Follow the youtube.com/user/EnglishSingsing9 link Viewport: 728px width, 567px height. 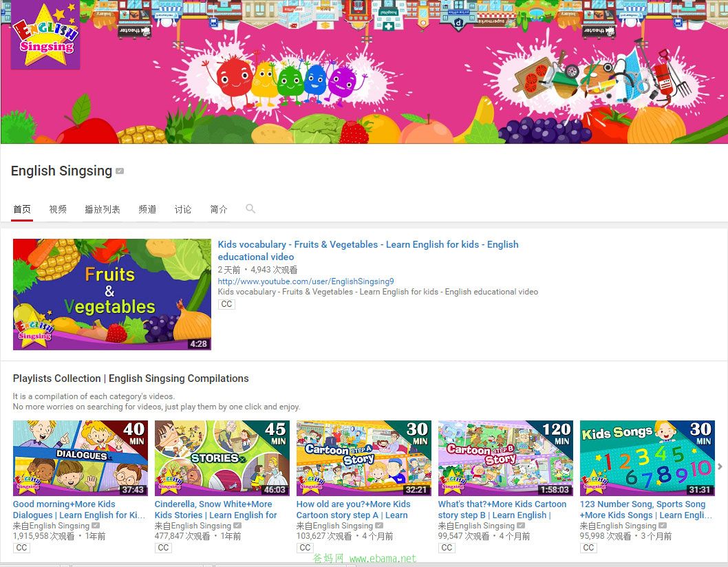coord(306,281)
